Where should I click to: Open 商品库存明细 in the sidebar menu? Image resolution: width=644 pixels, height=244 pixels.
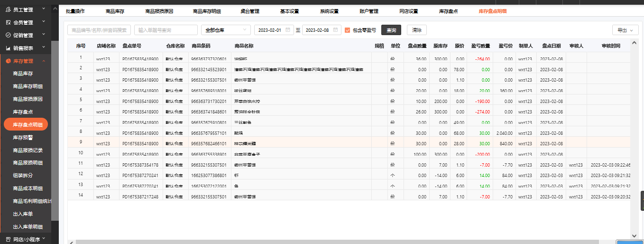point(28,86)
